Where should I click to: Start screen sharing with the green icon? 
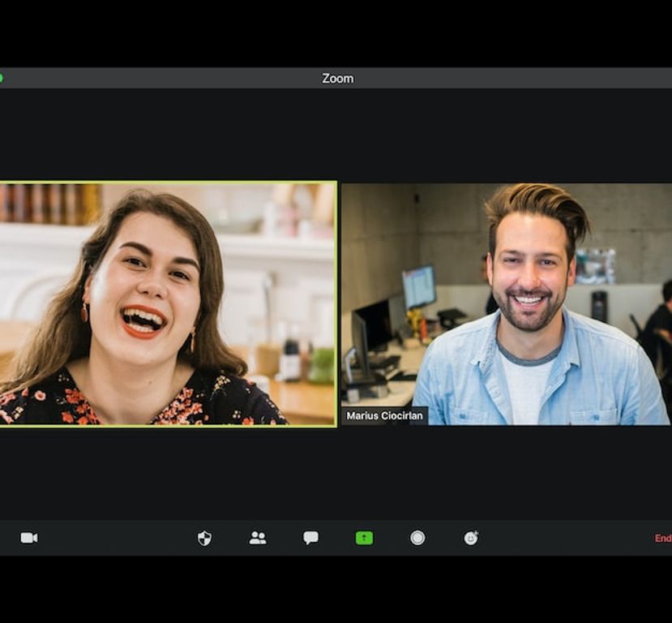click(x=363, y=538)
